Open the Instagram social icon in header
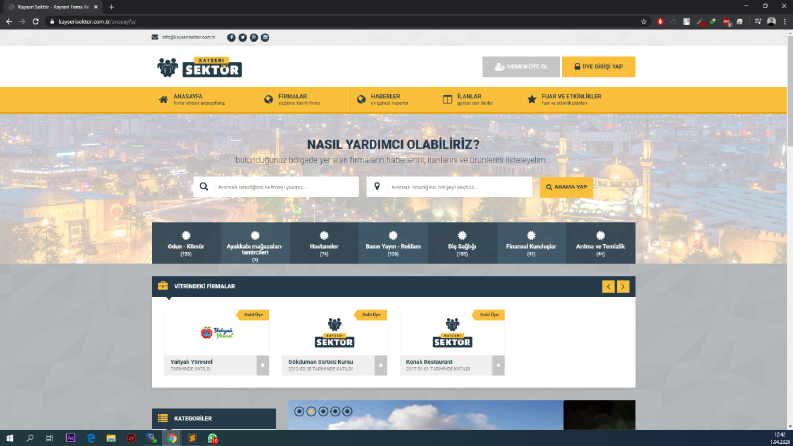The width and height of the screenshot is (793, 446). coord(265,37)
